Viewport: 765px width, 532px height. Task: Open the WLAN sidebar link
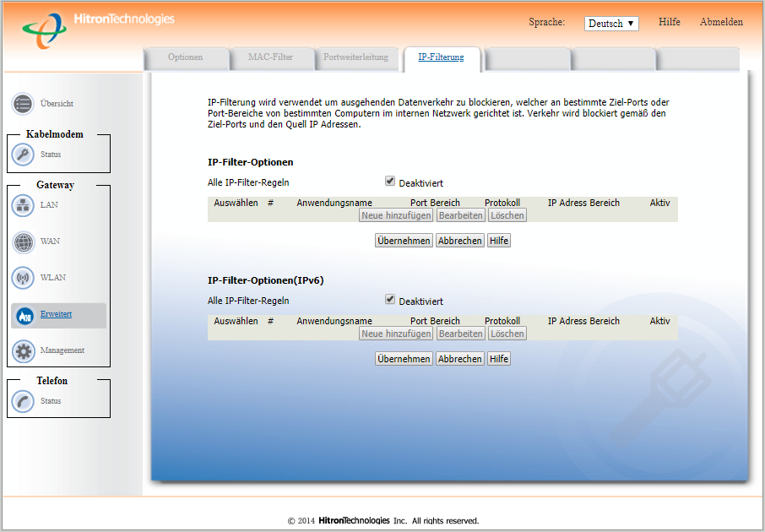tap(53, 277)
